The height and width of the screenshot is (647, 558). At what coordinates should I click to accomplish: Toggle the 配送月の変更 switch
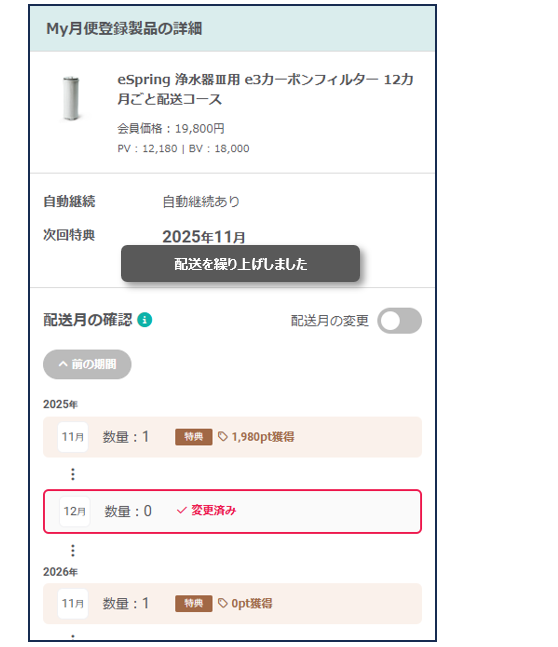399,321
